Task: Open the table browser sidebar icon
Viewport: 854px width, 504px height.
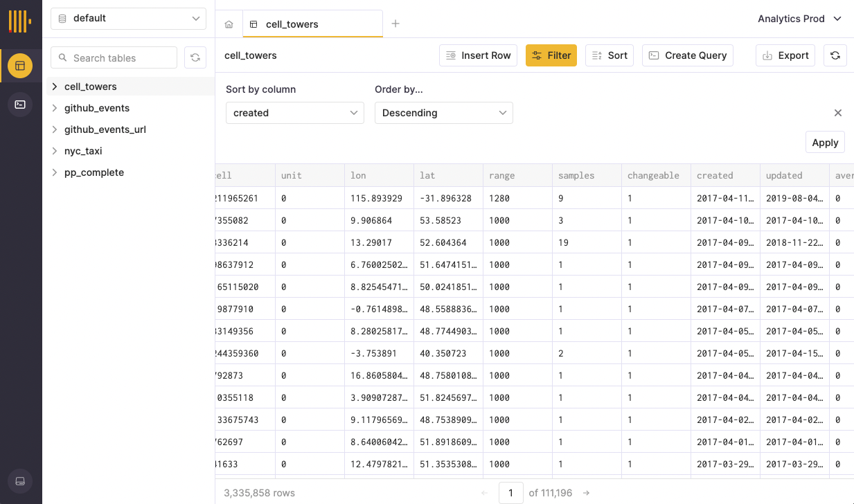Action: 20,66
